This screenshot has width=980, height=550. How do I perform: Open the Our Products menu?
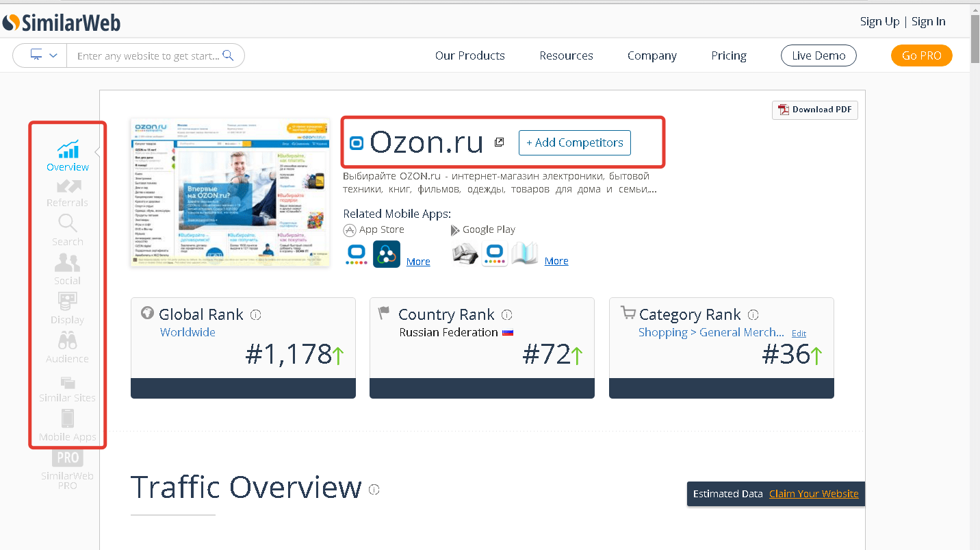pyautogui.click(x=469, y=55)
